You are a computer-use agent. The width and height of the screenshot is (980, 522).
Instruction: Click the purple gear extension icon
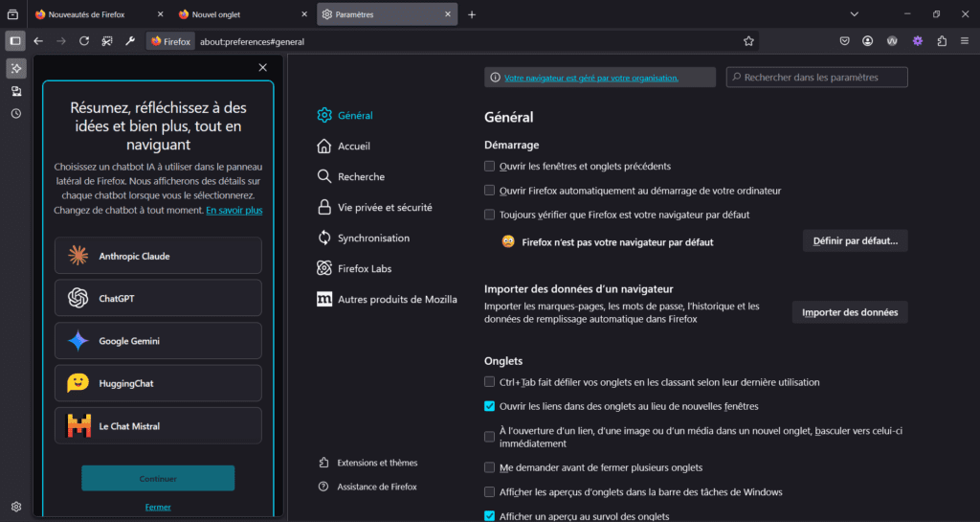click(918, 41)
